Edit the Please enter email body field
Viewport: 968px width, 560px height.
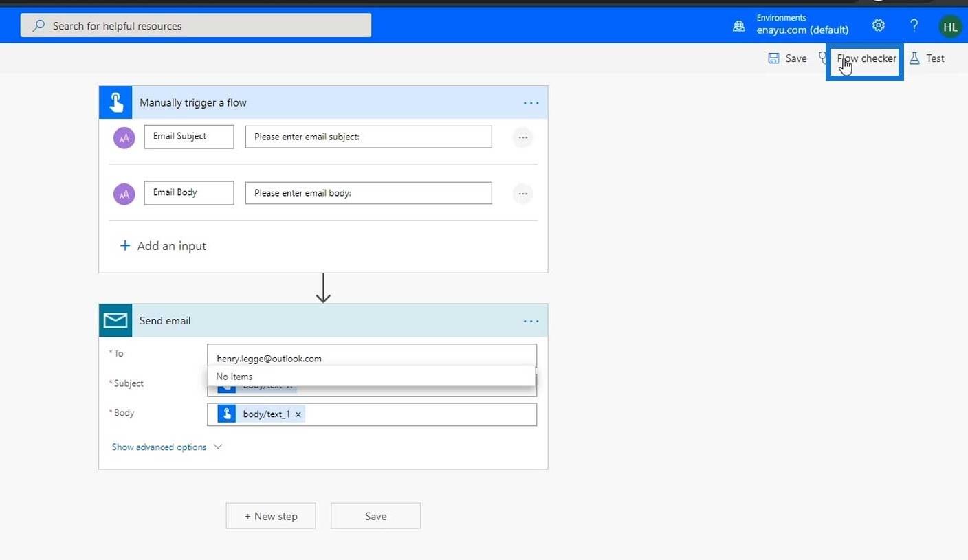pyautogui.click(x=368, y=193)
